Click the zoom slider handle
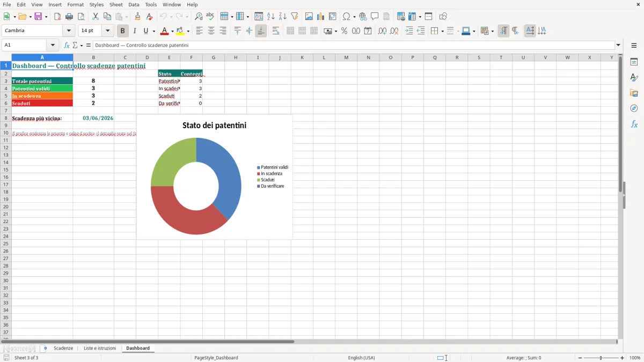 [x=601, y=358]
